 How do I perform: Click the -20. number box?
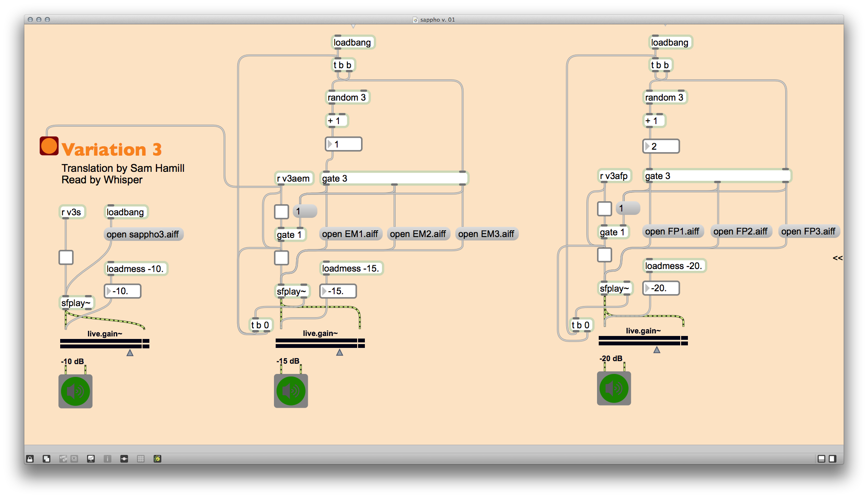point(661,288)
